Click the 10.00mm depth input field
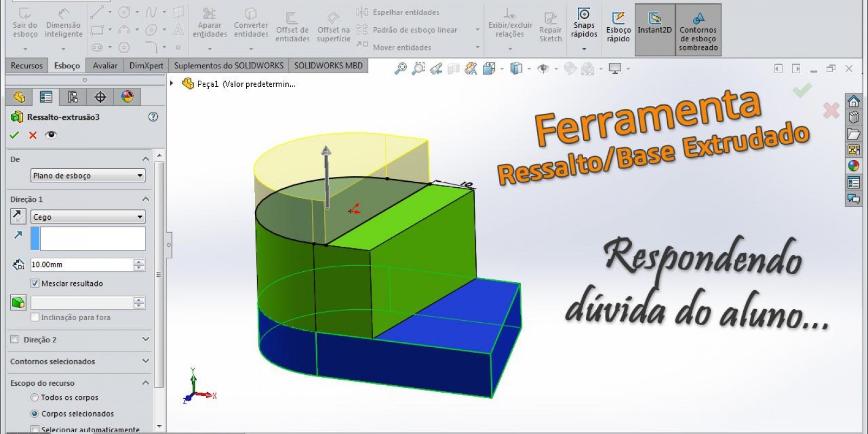The width and height of the screenshot is (868, 434). pos(81,265)
